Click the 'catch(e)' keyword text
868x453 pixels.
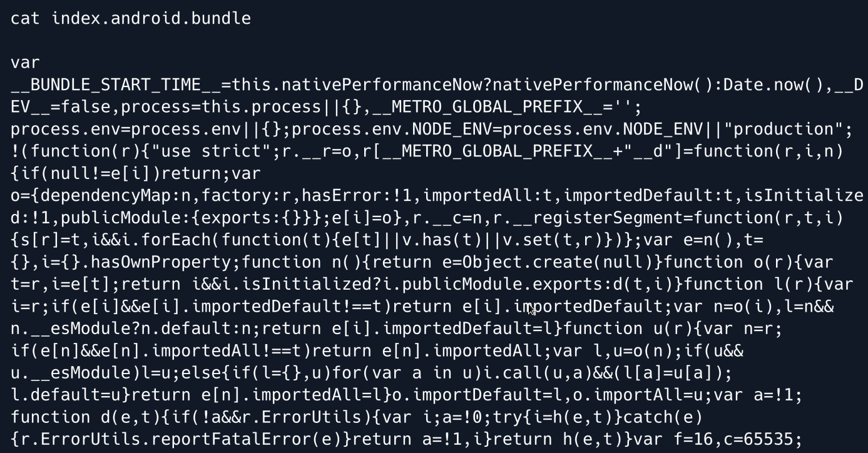click(x=663, y=417)
